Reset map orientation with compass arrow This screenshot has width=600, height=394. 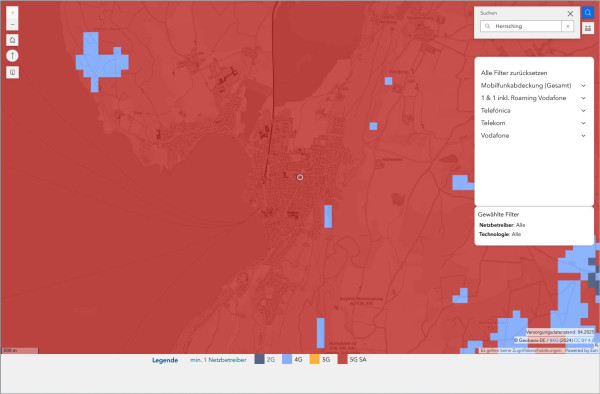(x=12, y=56)
